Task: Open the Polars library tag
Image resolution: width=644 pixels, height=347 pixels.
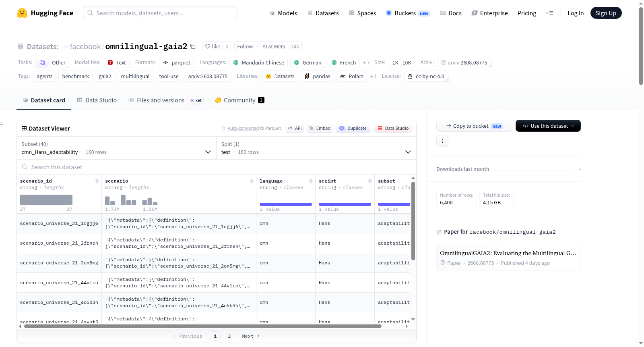Action: [352, 76]
